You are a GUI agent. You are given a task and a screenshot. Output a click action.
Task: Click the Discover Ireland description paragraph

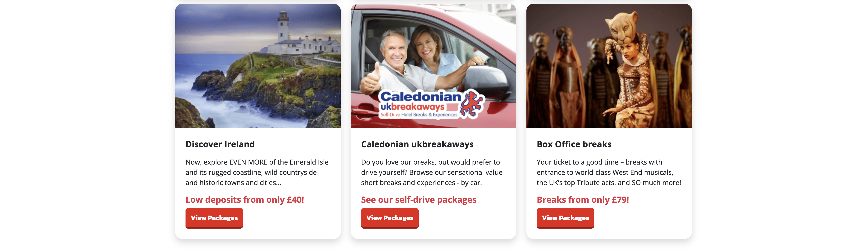[x=257, y=172]
